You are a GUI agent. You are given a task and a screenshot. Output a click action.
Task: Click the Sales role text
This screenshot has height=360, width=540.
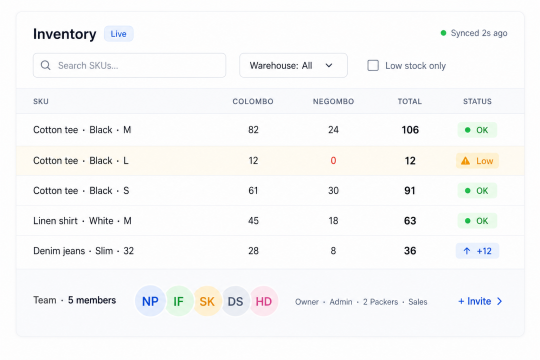click(418, 302)
